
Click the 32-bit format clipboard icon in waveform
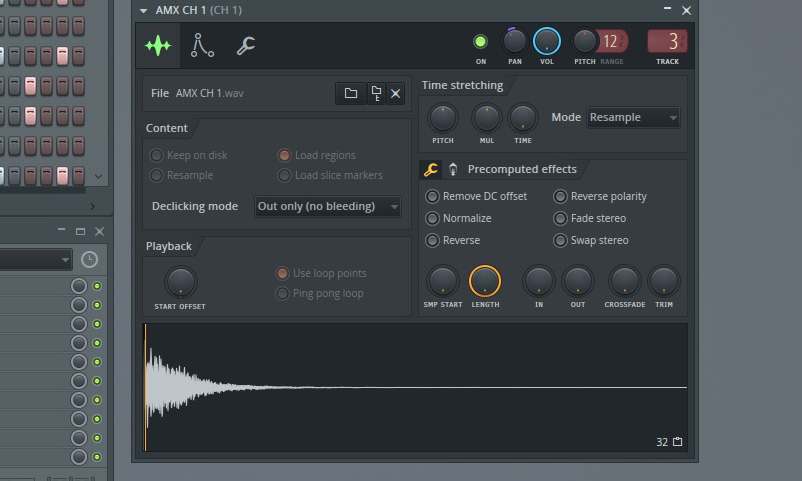point(678,442)
